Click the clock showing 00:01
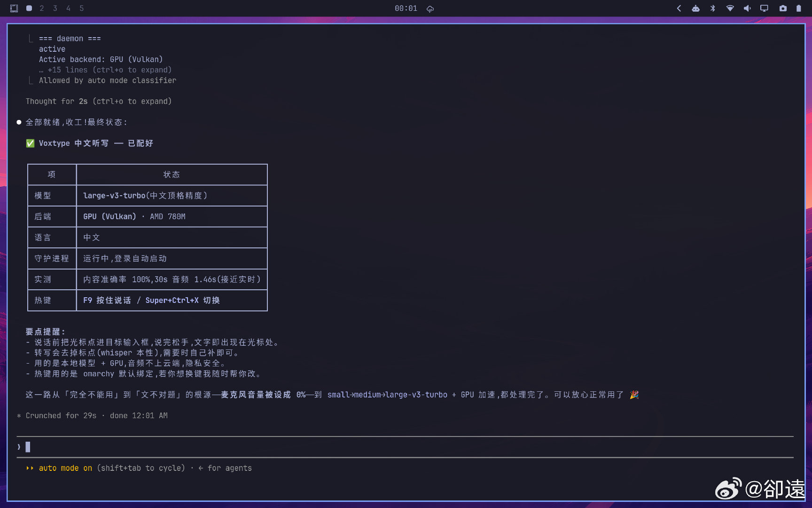 click(406, 8)
